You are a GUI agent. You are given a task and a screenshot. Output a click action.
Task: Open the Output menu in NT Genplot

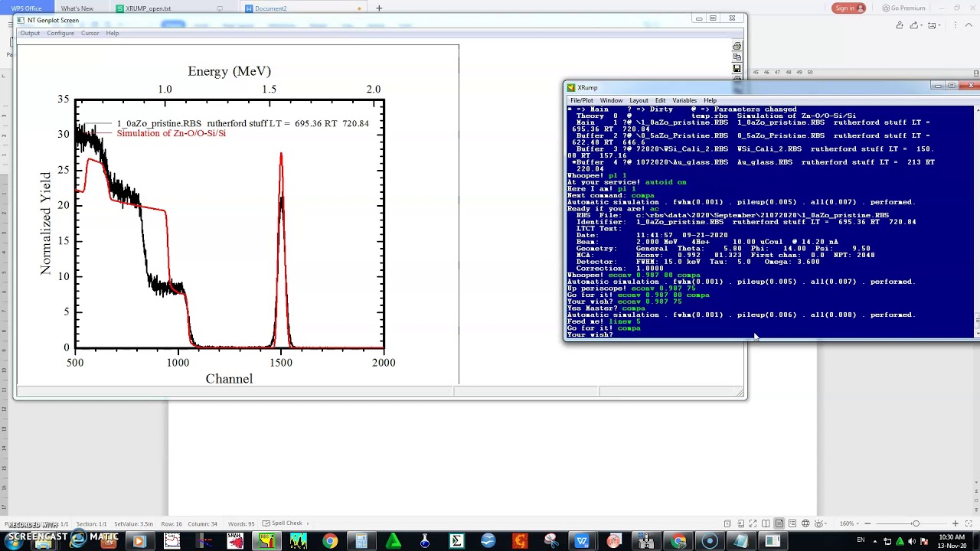tap(30, 33)
